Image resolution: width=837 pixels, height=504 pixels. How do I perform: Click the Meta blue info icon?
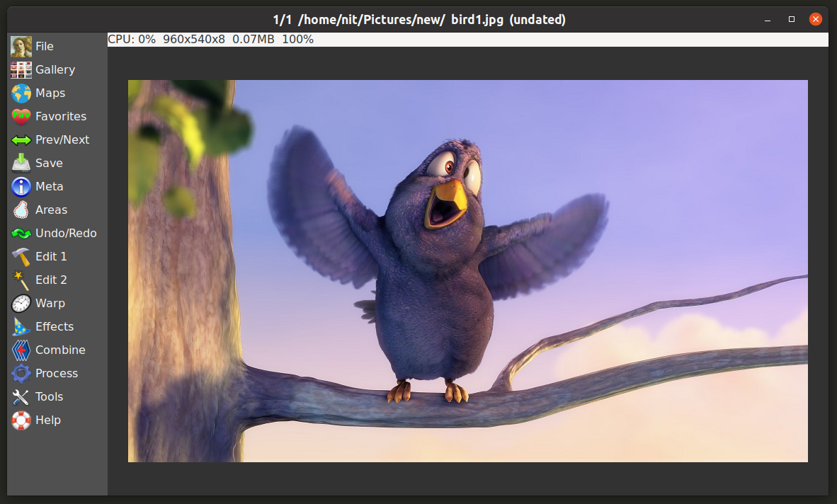(21, 187)
